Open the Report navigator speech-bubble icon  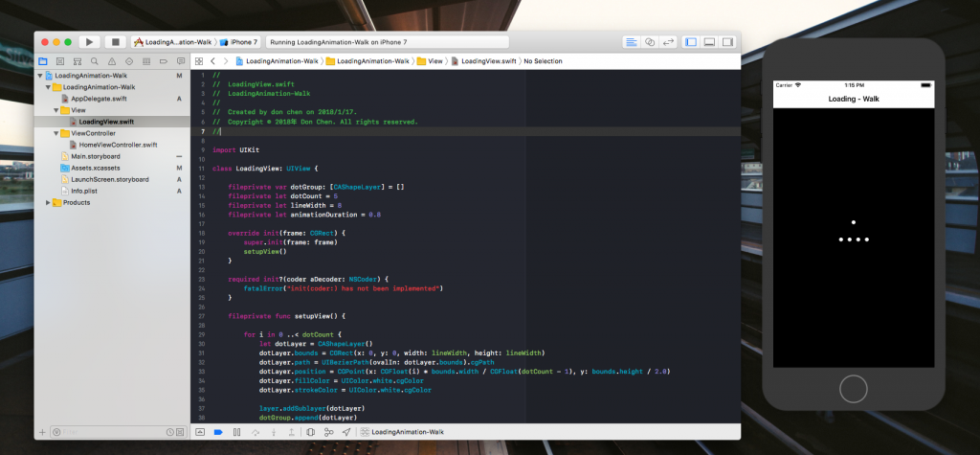(181, 61)
